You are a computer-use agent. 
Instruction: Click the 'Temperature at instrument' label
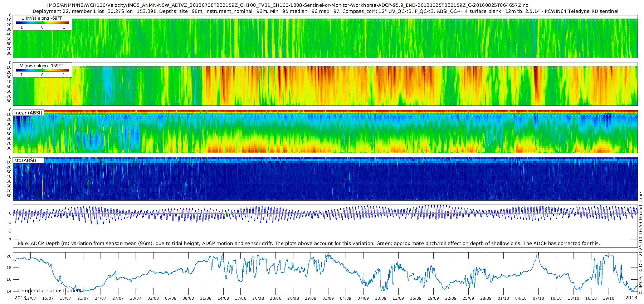[x=50, y=291]
